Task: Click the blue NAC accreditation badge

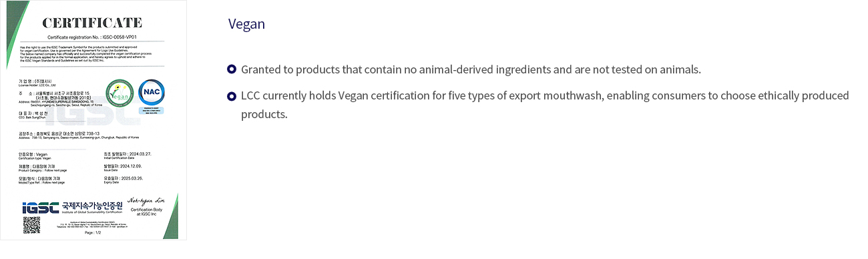Action: click(152, 95)
